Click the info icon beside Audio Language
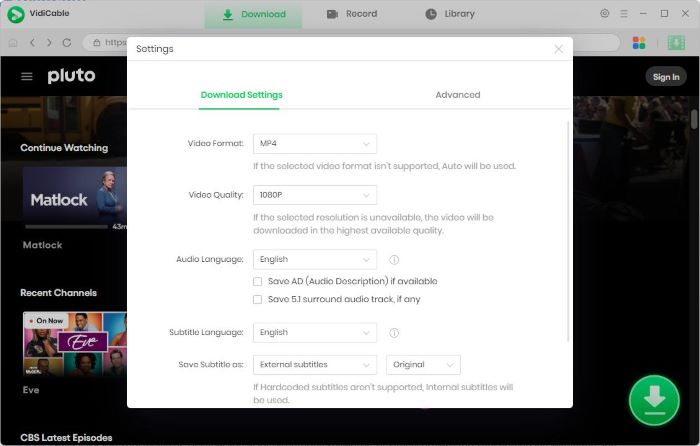 (394, 260)
